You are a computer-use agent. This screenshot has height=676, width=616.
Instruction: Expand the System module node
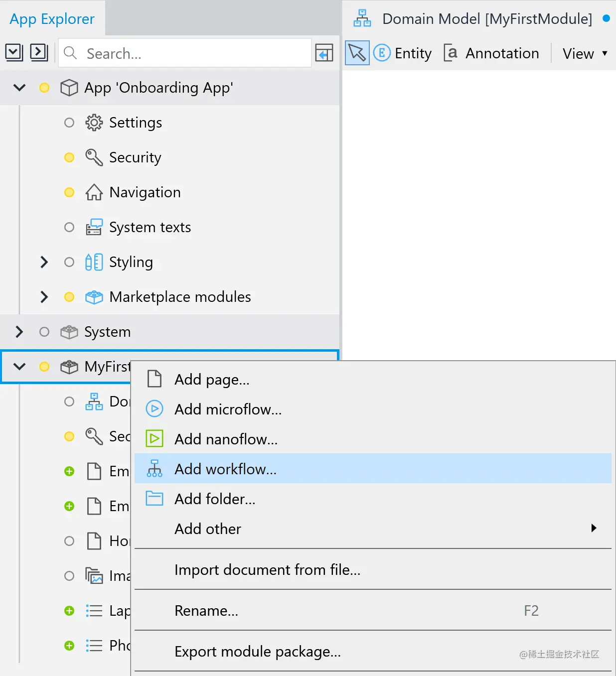pos(19,332)
